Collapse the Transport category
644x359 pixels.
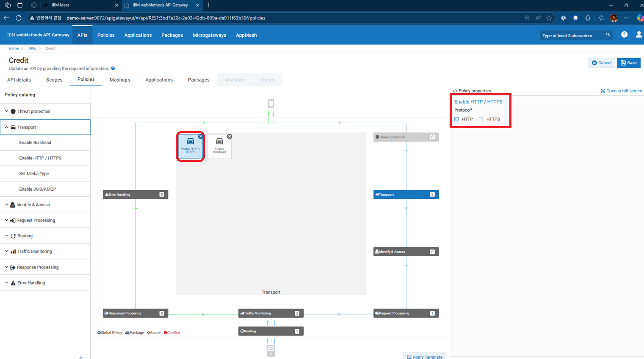(x=27, y=127)
